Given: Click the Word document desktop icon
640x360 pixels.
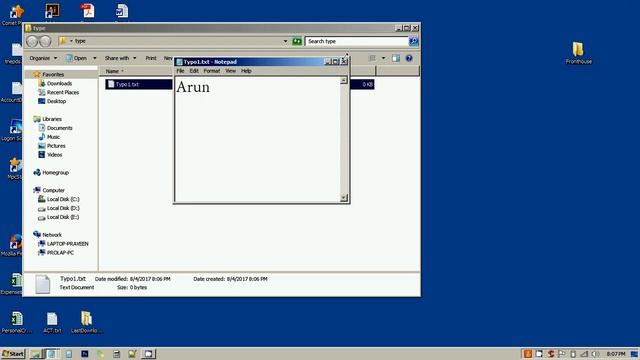Looking at the screenshot, I should [x=122, y=11].
